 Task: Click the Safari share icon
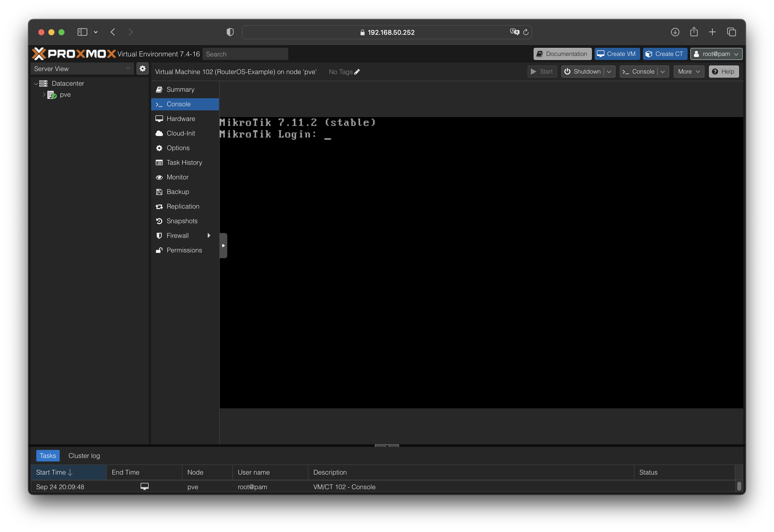[694, 32]
